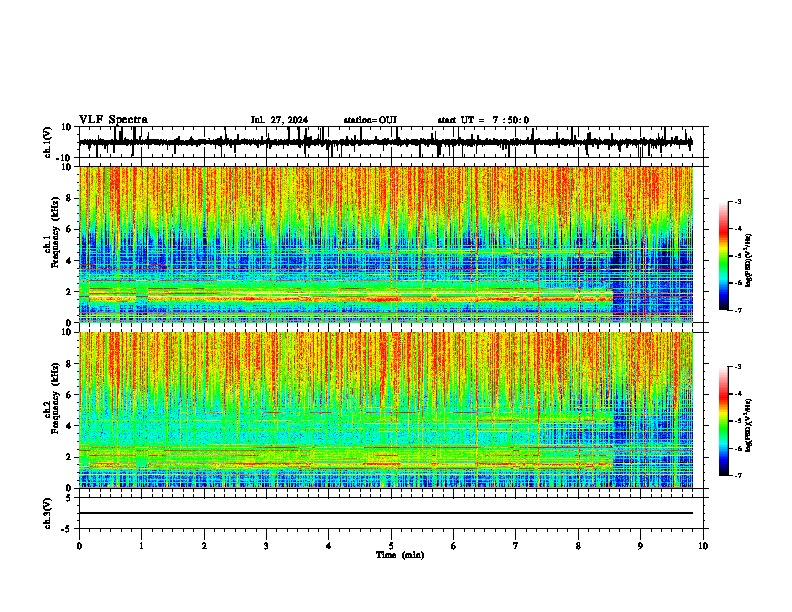
Task: Click the 'station=OUJ' label
Action: coord(370,120)
